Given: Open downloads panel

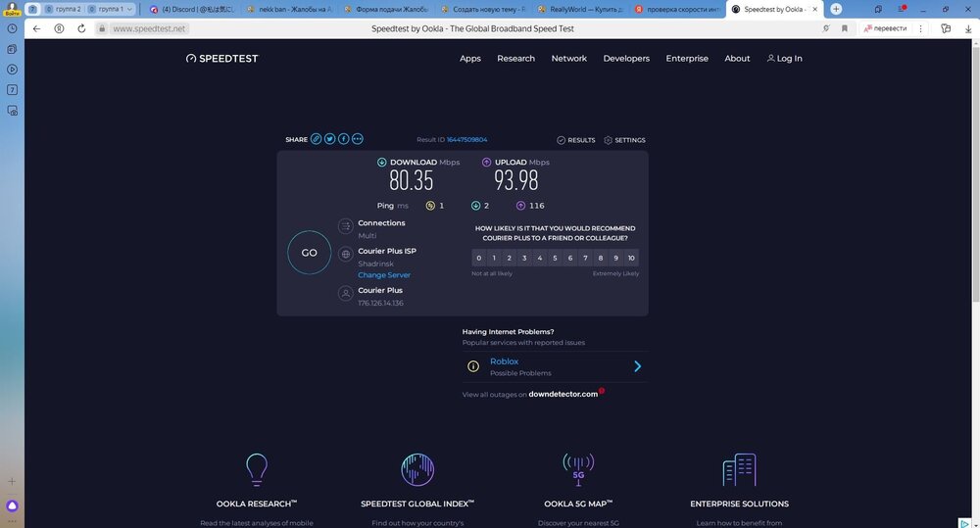Looking at the screenshot, I should (968, 28).
